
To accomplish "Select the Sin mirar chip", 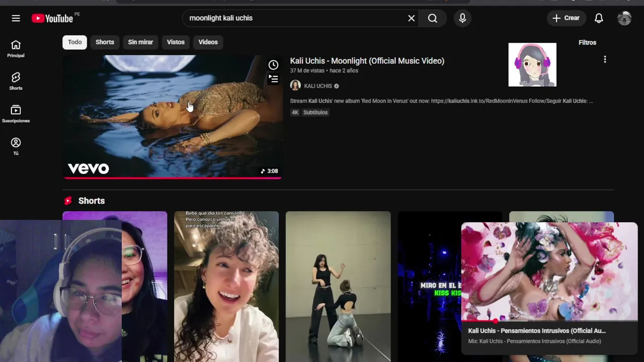I will (x=140, y=42).
